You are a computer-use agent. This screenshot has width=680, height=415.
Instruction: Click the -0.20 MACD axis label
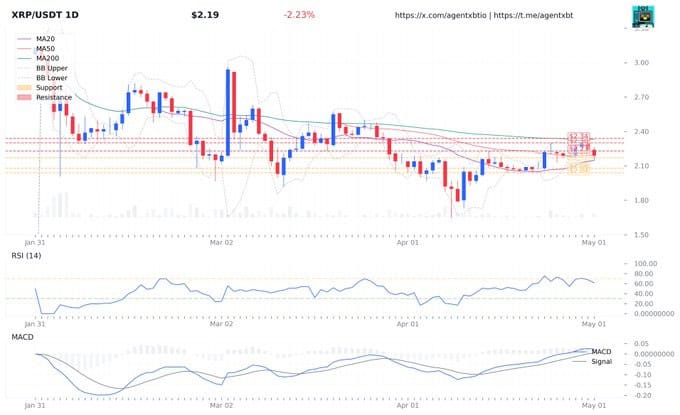(x=643, y=396)
